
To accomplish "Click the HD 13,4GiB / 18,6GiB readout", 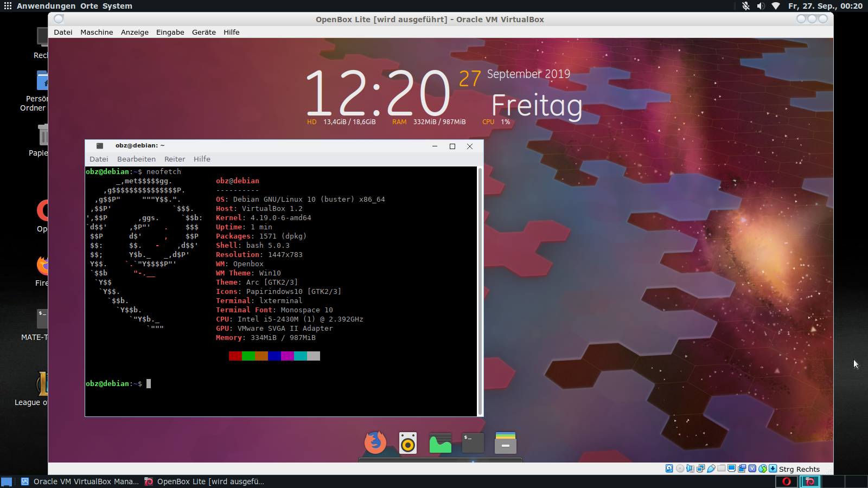I will coord(341,122).
